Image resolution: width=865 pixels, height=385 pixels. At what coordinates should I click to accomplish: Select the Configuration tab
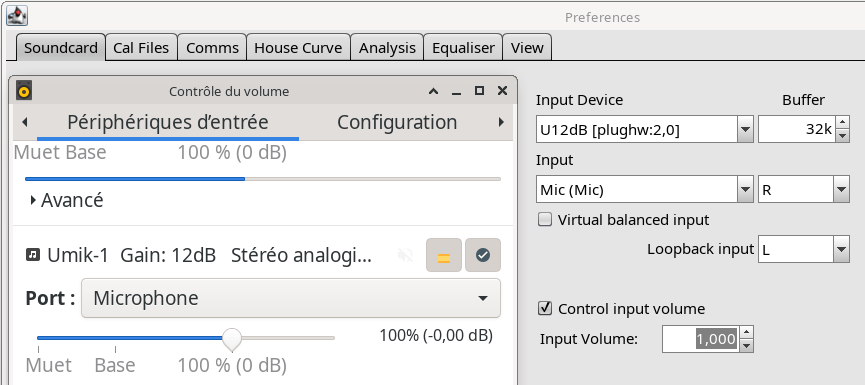397,122
